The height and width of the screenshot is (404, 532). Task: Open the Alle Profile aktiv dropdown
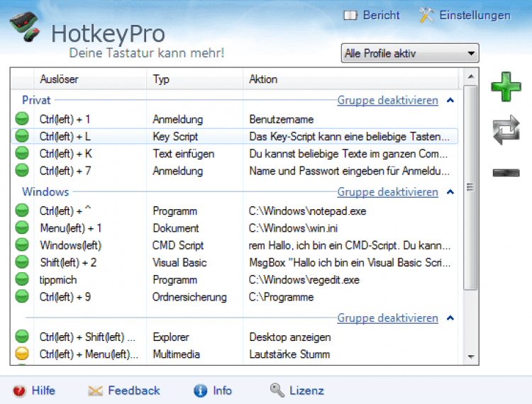(410, 53)
